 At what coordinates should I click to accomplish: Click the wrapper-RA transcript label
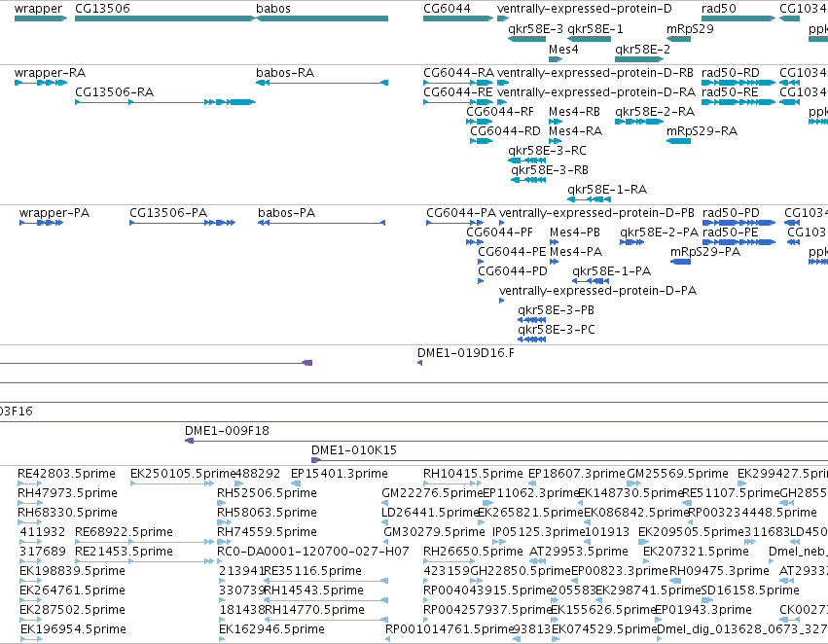click(51, 73)
